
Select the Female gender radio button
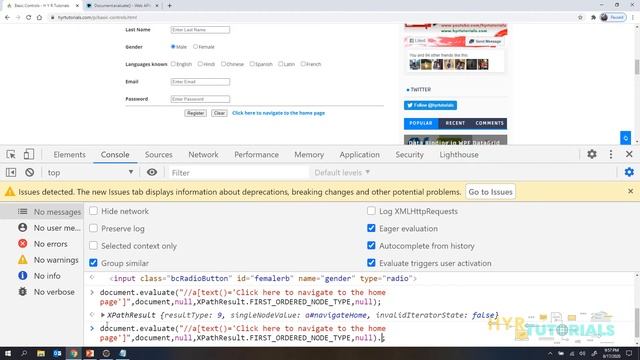[195, 47]
